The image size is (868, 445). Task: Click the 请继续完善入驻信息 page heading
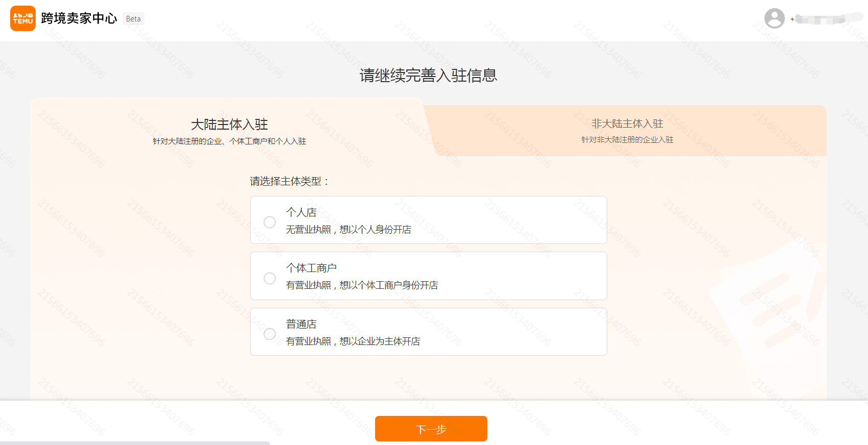coord(428,76)
